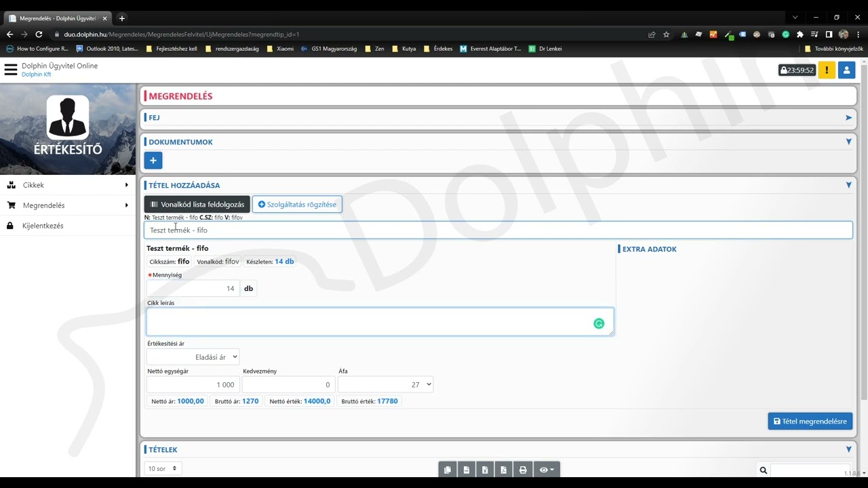Expand the Megrendelés sidebar menu
The height and width of the screenshot is (488, 868).
click(x=68, y=205)
